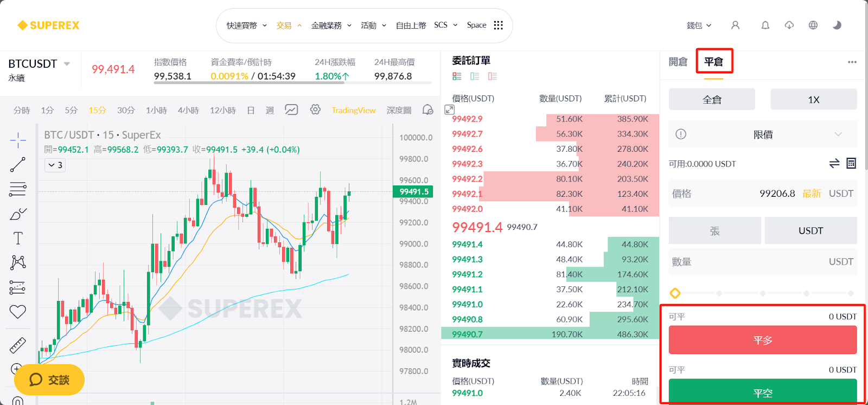The width and height of the screenshot is (868, 405).
Task: Open the 限價 order type dropdown
Action: pos(763,134)
